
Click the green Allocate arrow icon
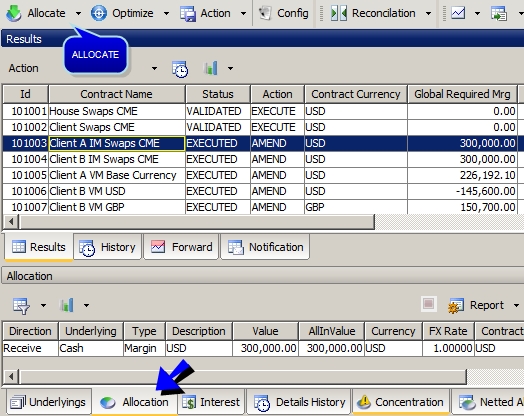pos(14,13)
